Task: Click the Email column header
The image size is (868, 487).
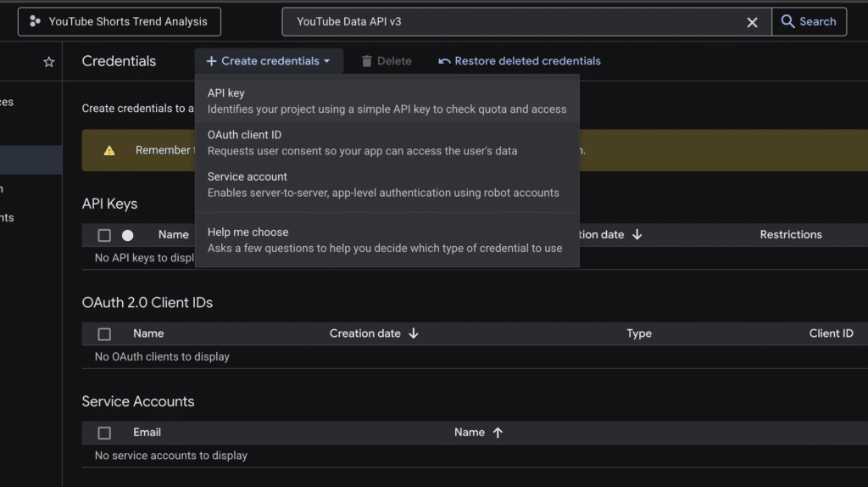Action: coord(147,432)
